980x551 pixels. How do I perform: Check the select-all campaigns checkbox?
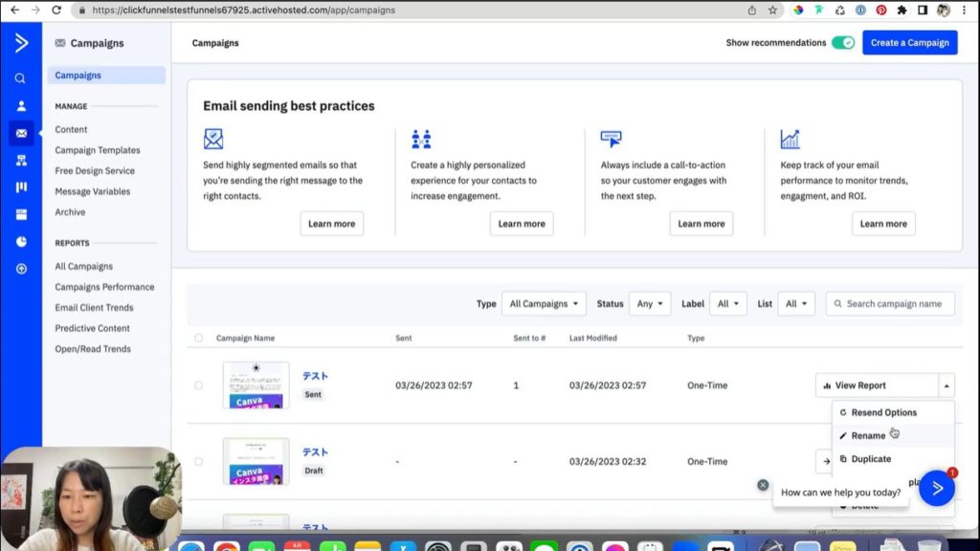[x=199, y=338]
